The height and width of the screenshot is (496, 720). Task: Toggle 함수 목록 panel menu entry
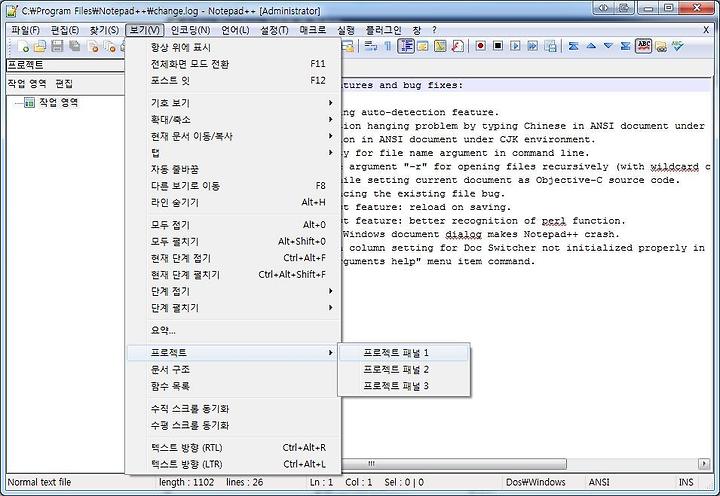pos(233,386)
